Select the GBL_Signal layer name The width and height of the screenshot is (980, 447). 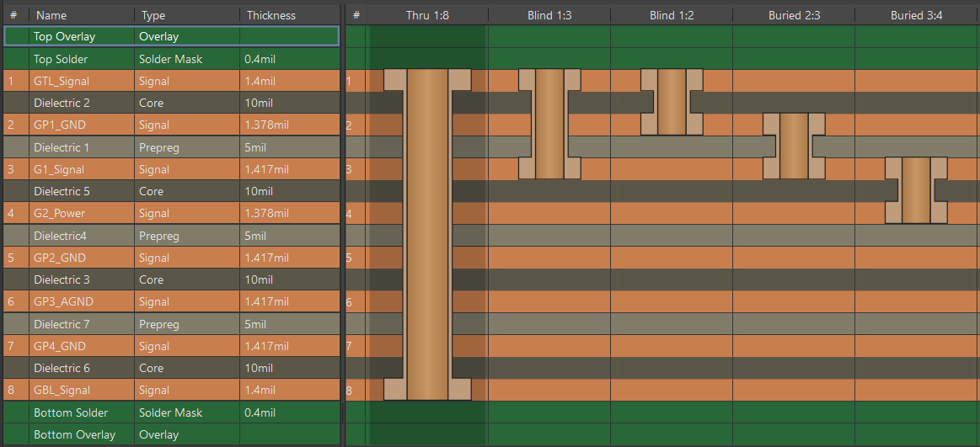tap(62, 391)
